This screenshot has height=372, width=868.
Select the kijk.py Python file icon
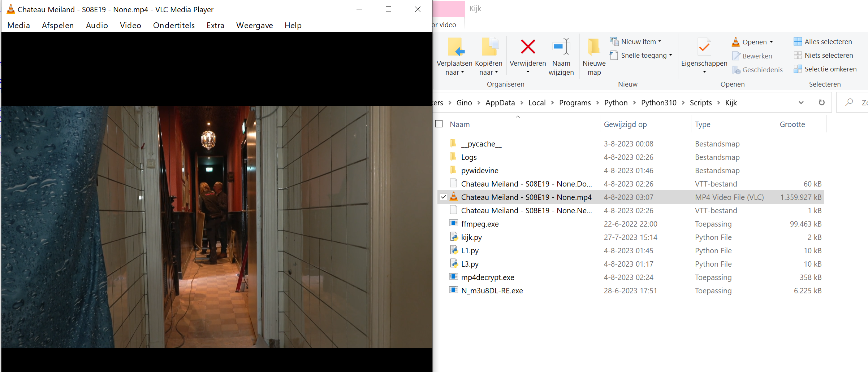pos(454,237)
